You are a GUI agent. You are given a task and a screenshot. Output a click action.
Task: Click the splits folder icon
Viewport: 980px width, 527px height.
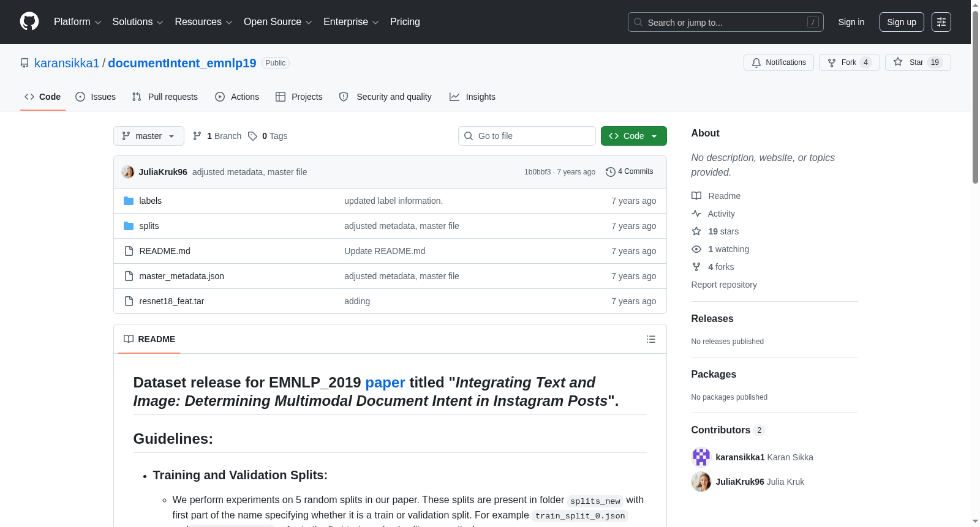pyautogui.click(x=129, y=226)
